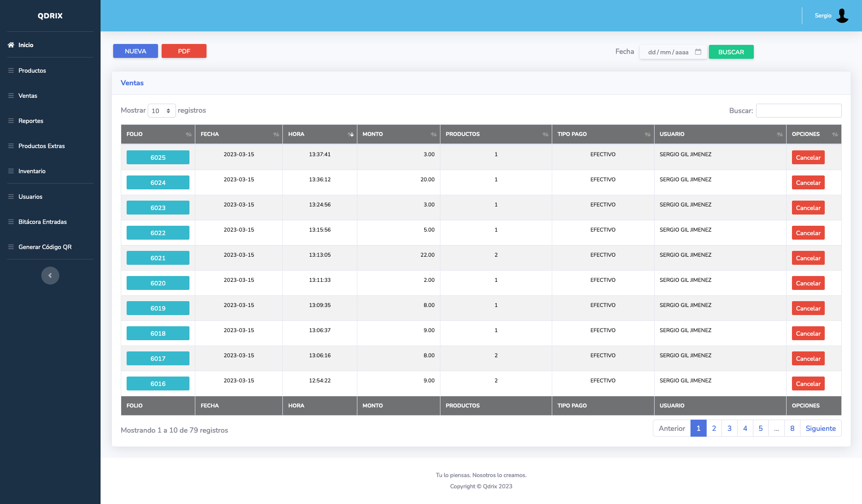This screenshot has height=504, width=862.
Task: Open sale folio 6025
Action: 158,158
